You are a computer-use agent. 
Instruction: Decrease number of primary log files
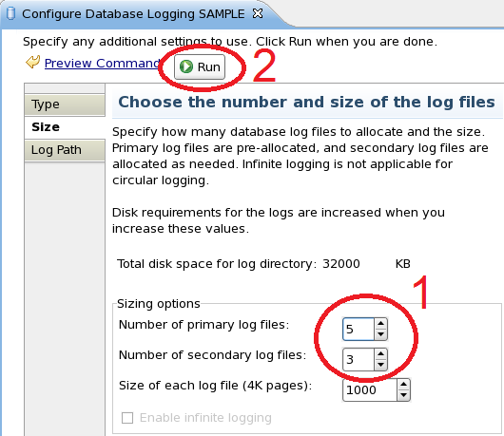pos(381,334)
